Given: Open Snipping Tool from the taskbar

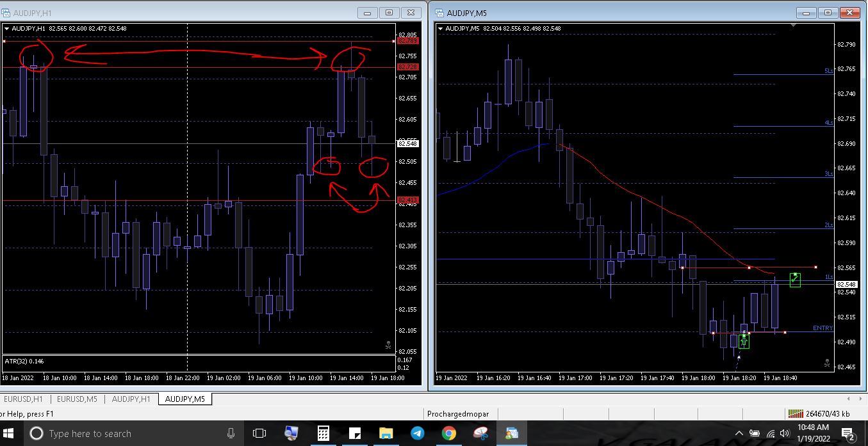Looking at the screenshot, I should tap(480, 433).
